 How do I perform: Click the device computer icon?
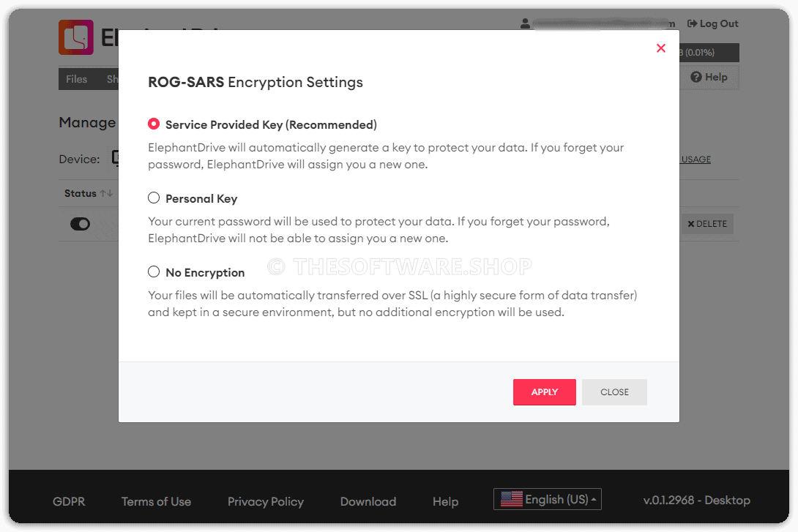(x=115, y=159)
